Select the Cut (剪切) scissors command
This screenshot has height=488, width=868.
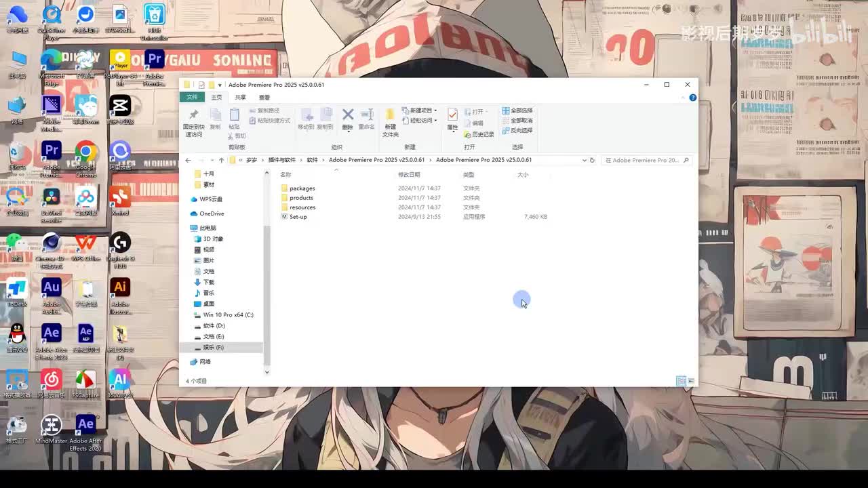point(237,136)
